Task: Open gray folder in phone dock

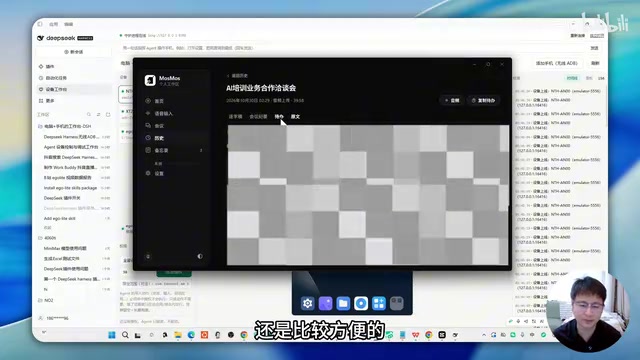Action: (396, 303)
